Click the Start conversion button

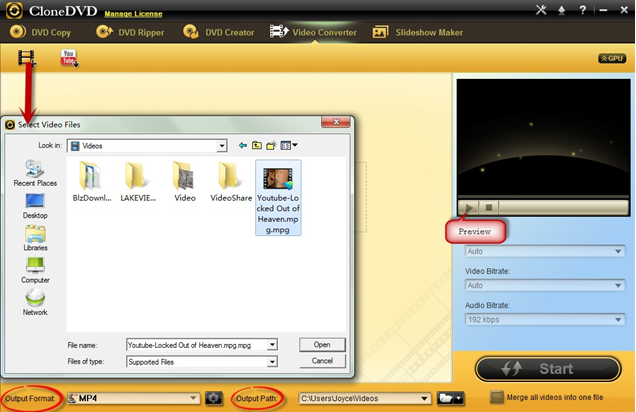click(x=548, y=369)
